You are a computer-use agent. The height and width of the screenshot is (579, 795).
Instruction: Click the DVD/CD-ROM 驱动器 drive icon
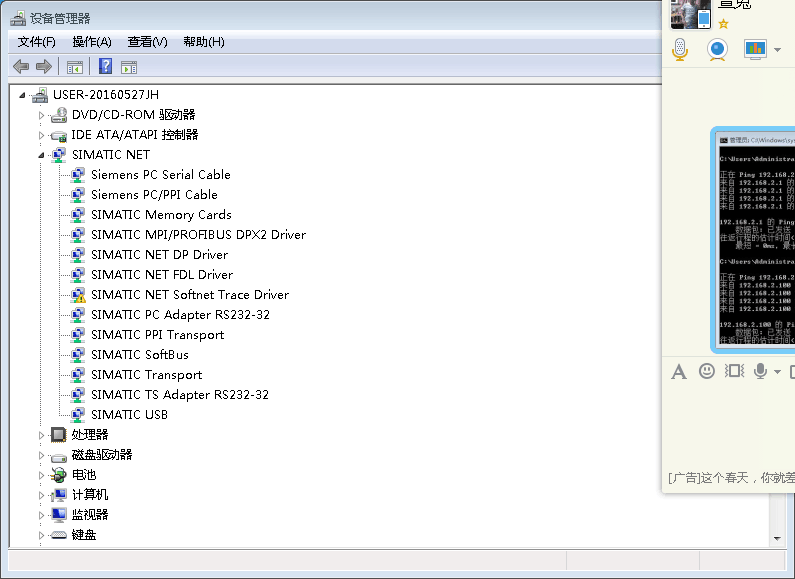tap(58, 115)
